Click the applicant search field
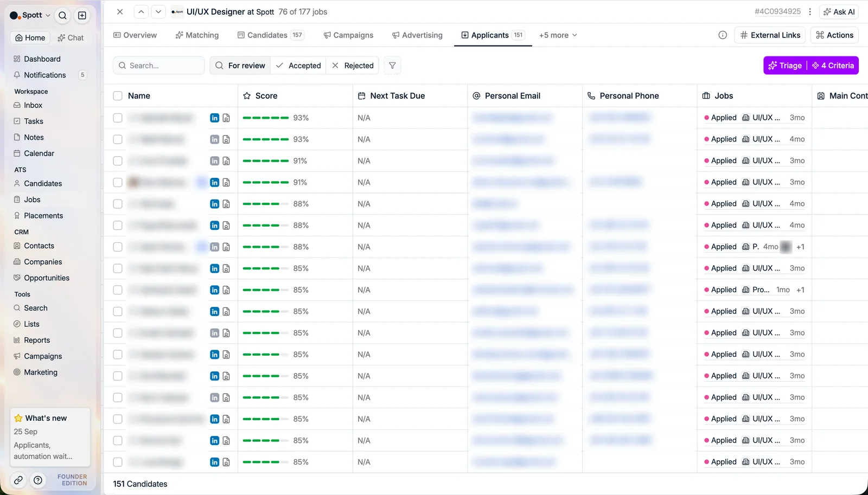Image resolution: width=868 pixels, height=495 pixels. coord(158,66)
